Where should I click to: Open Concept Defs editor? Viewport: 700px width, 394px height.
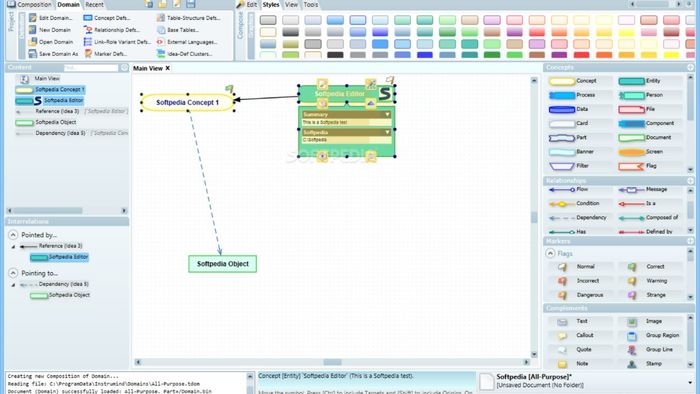pos(107,18)
